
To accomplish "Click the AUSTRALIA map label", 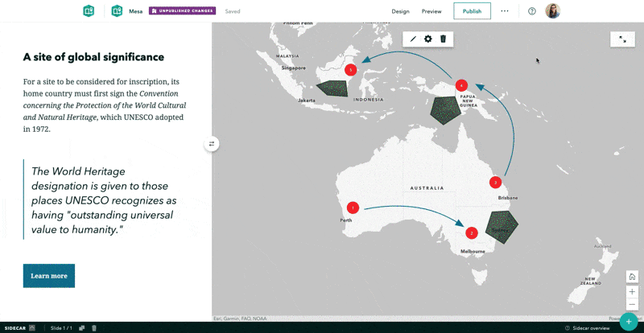I will click(x=427, y=188).
